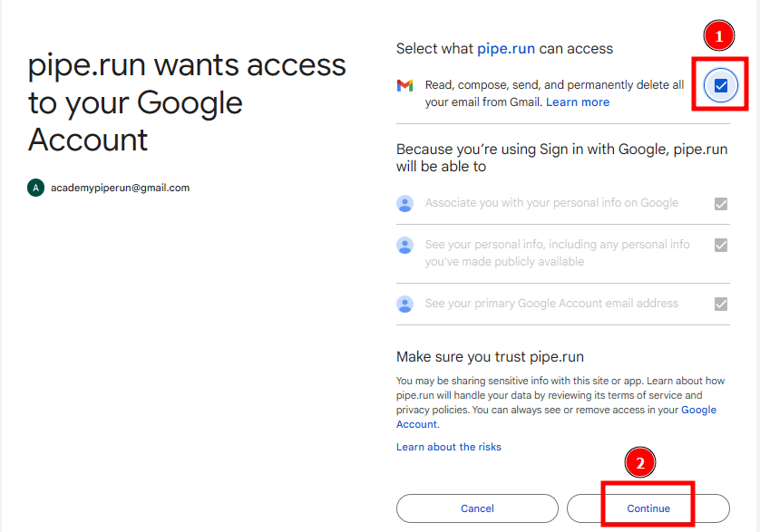This screenshot has height=532, width=760.
Task: Click the academypiperun@gmail.com account address
Action: coord(120,188)
